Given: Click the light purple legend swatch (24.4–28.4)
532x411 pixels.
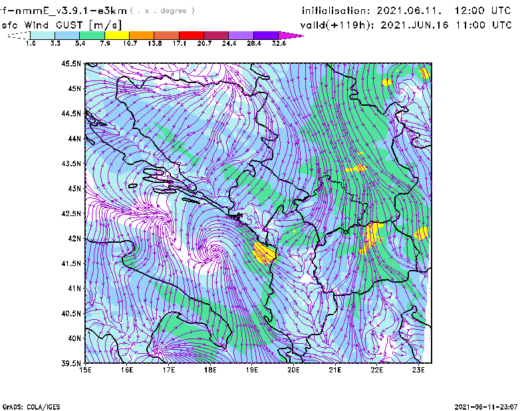Looking at the screenshot, I should (241, 35).
